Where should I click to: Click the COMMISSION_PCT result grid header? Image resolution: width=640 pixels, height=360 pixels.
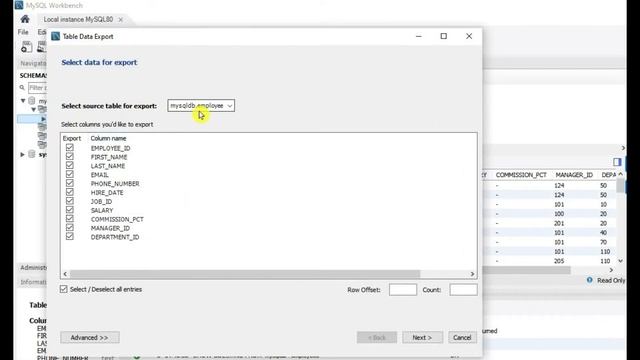(521, 175)
